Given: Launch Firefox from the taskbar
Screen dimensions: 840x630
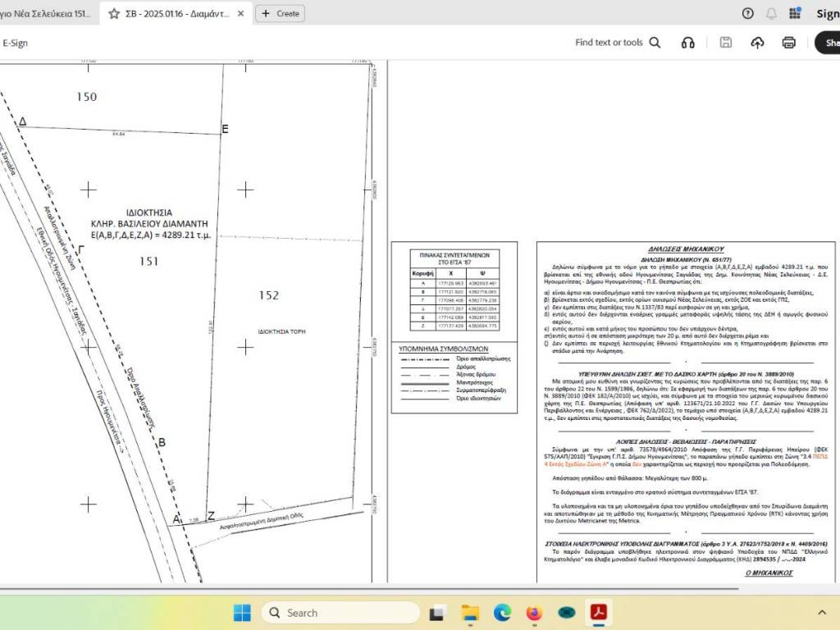Looking at the screenshot, I should [x=534, y=613].
